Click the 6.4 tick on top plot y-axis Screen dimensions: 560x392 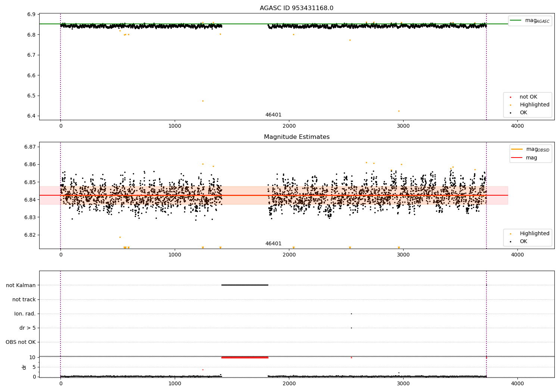click(x=31, y=116)
